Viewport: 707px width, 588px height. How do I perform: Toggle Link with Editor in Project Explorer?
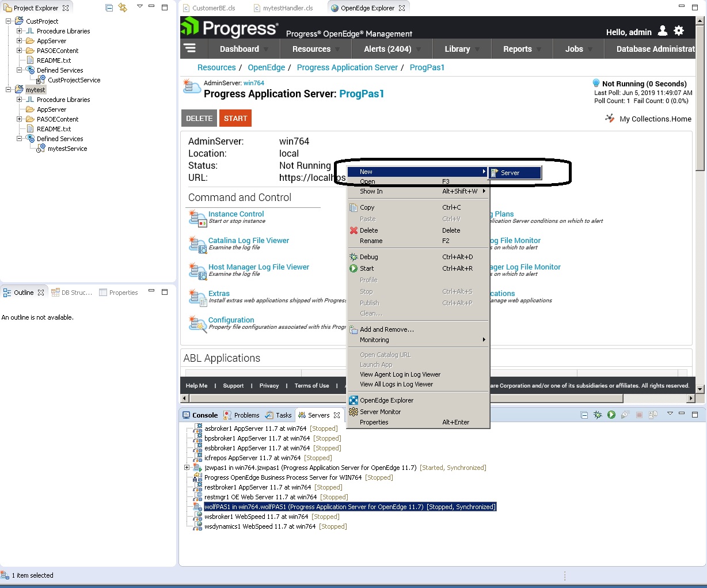[123, 8]
